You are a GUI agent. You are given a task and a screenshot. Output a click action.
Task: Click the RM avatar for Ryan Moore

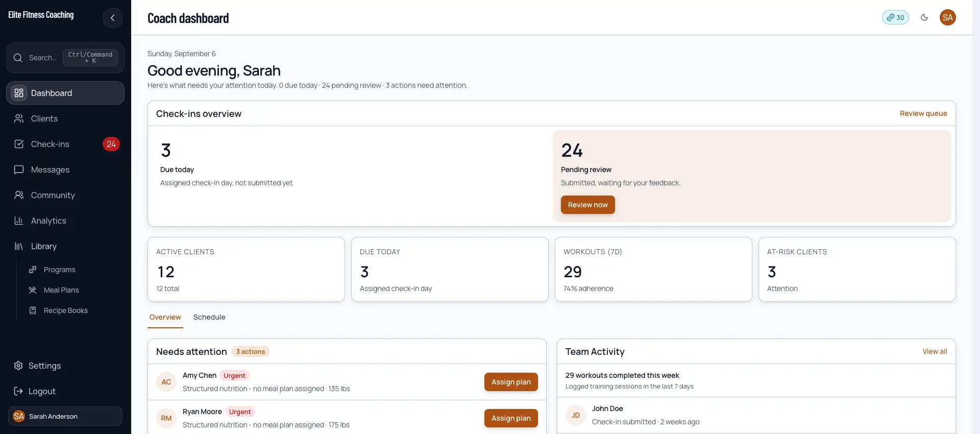(x=166, y=418)
